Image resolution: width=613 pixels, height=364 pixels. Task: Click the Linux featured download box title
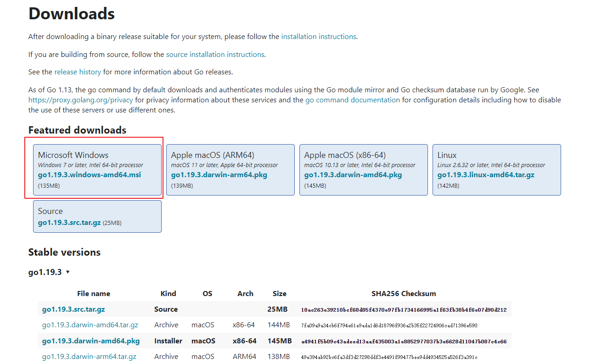pos(447,155)
